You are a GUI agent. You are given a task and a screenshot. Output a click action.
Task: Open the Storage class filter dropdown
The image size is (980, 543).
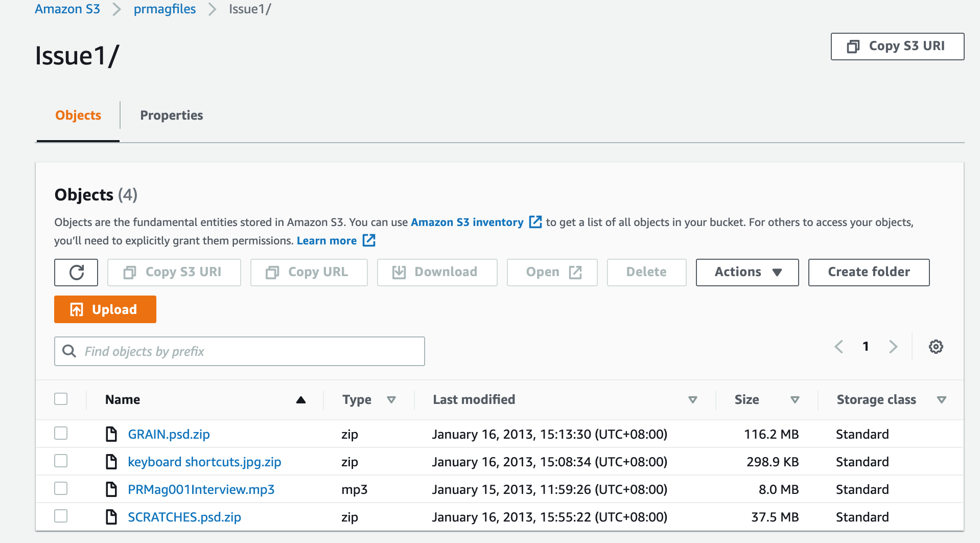pyautogui.click(x=942, y=399)
